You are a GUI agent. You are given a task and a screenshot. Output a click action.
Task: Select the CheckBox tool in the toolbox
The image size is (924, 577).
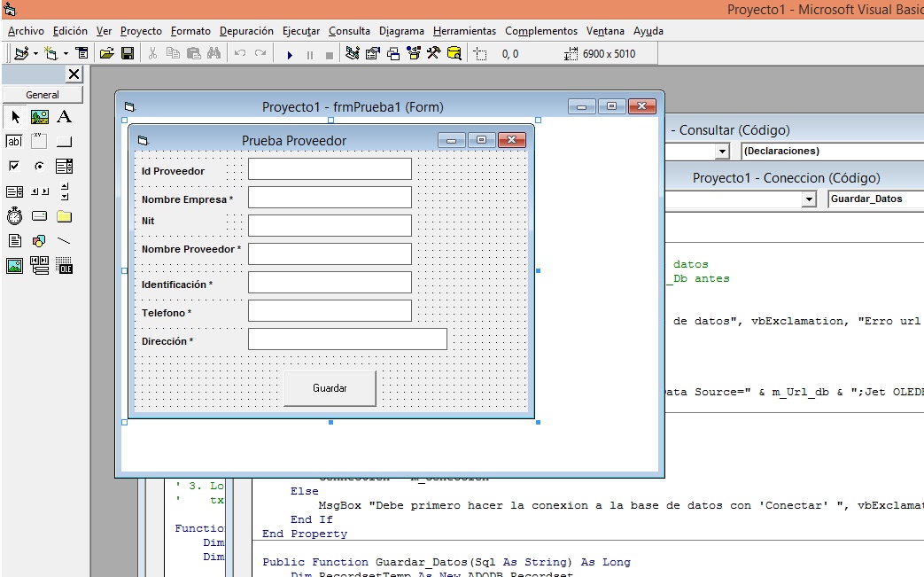tap(14, 167)
